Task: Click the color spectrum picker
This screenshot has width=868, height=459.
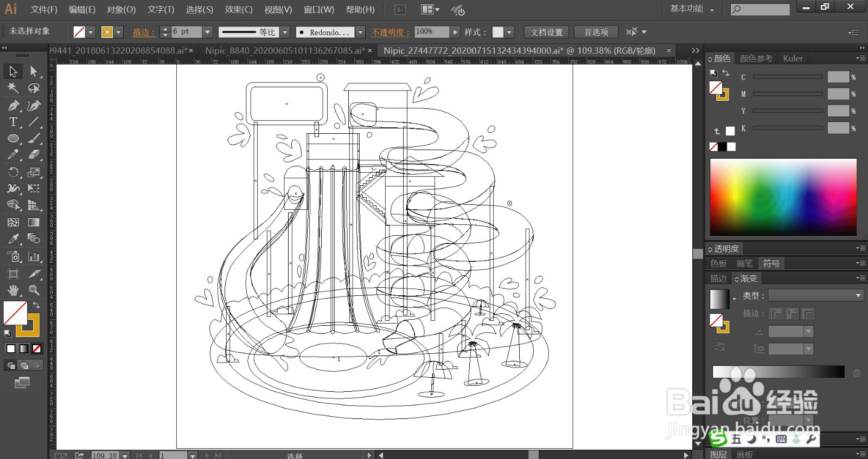Action: point(783,197)
